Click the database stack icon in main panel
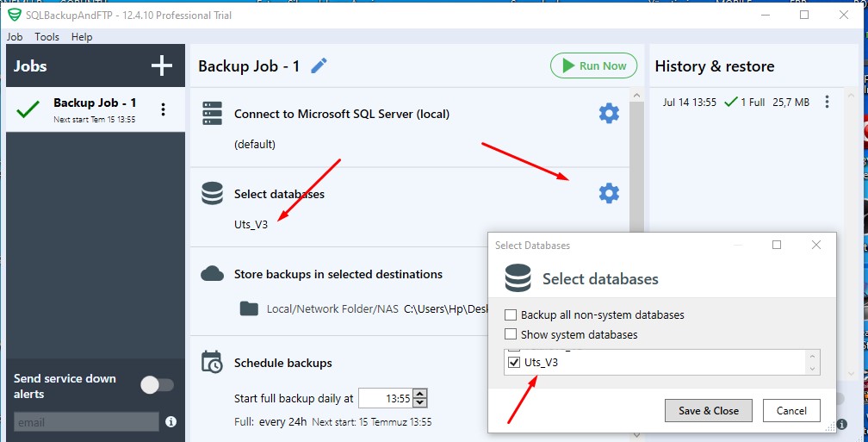 click(212, 194)
